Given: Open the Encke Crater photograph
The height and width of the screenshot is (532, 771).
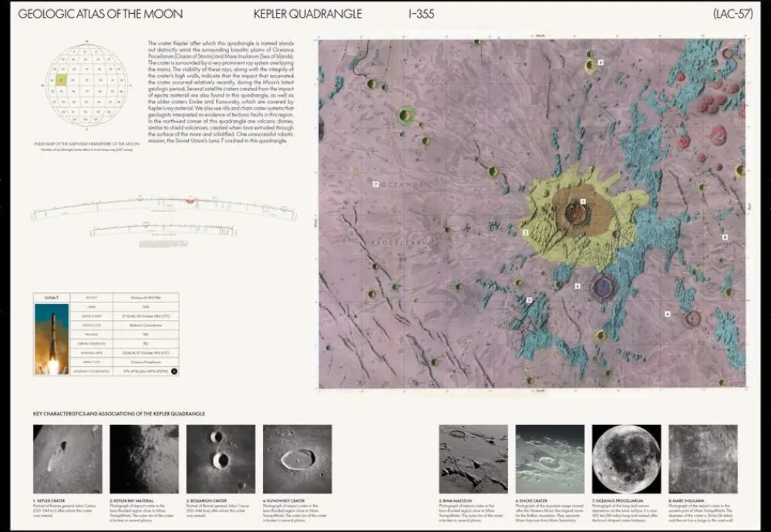Looking at the screenshot, I should (550, 459).
